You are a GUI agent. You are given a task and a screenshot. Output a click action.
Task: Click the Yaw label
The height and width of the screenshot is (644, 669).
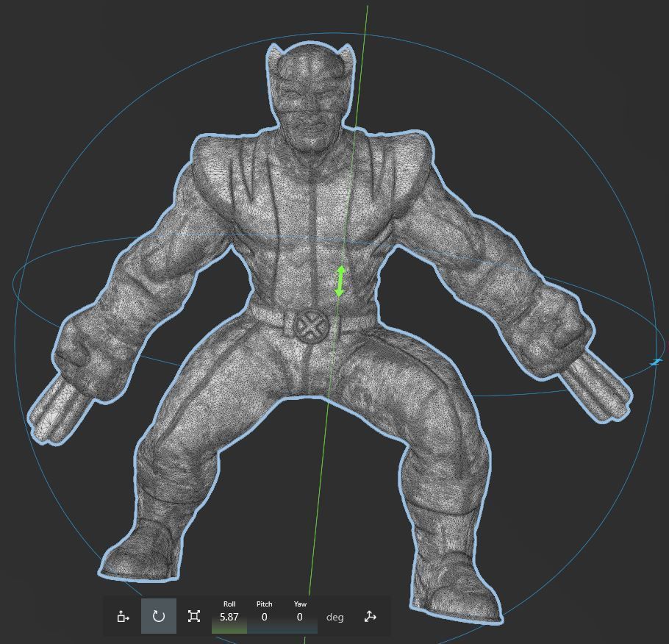coord(300,604)
